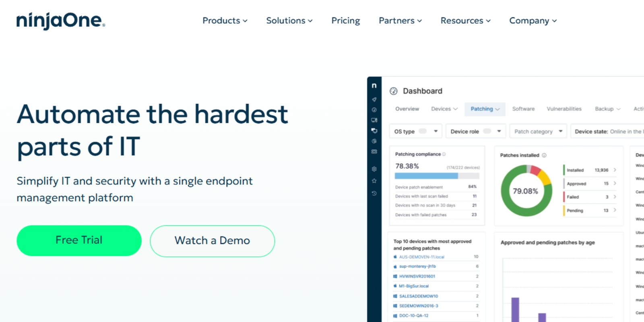Click the Windows icon beside DOC-10-QA-12
Viewport: 644px width, 322px height.
tap(395, 316)
